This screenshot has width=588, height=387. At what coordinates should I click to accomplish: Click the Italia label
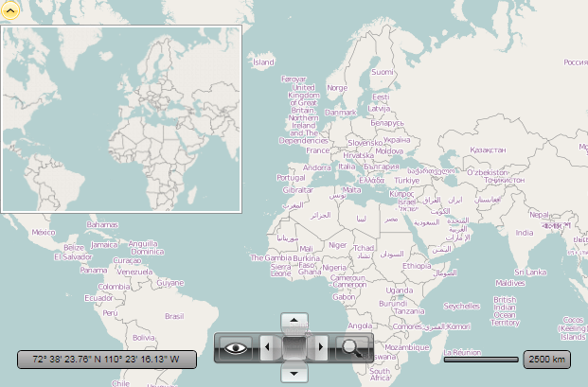[x=347, y=166]
